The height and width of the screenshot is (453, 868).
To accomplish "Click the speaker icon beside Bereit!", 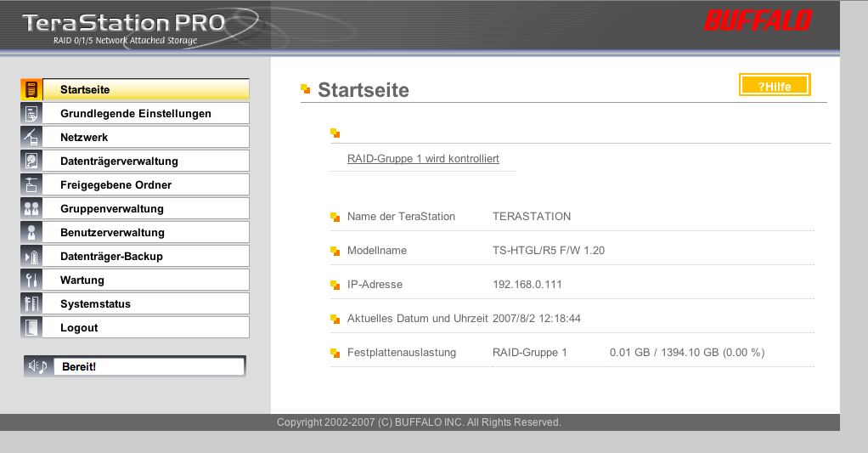I will coord(38,366).
